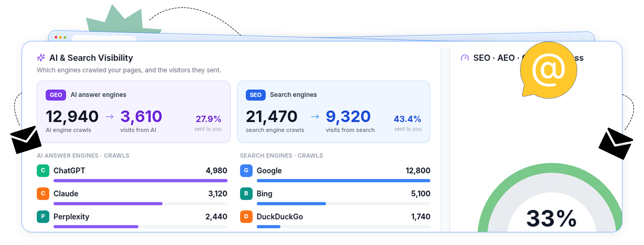
Task: Click the green ChatGPT engine icon
Action: tap(43, 171)
